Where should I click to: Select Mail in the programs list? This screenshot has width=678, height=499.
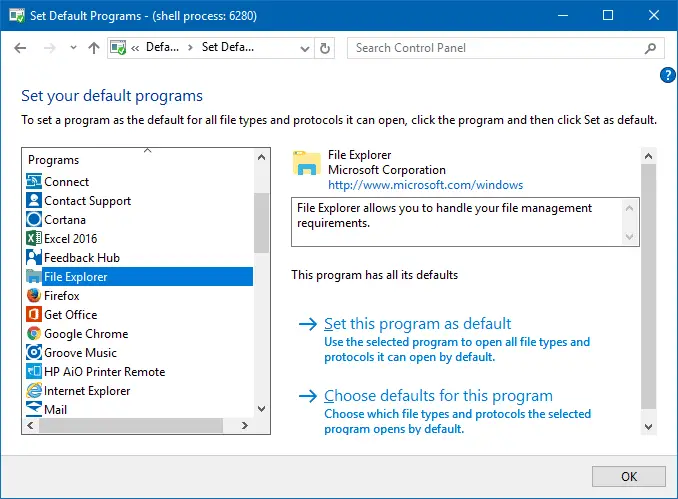tap(55, 409)
